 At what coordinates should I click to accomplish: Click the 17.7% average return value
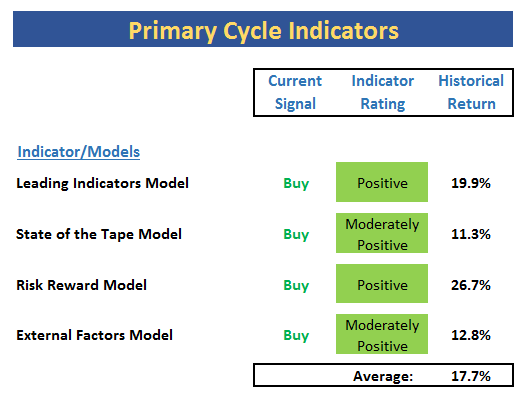[471, 376]
